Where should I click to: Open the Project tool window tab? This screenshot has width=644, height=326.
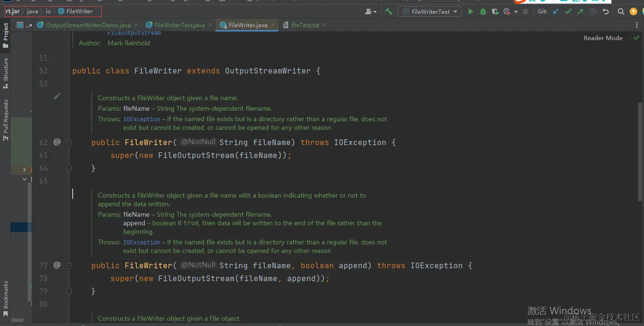pyautogui.click(x=6, y=35)
